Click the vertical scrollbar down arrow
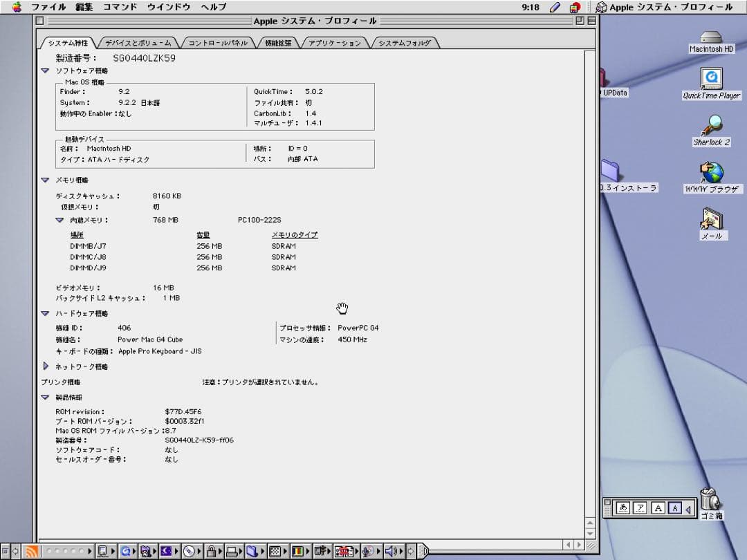The width and height of the screenshot is (747, 560). coord(591,533)
